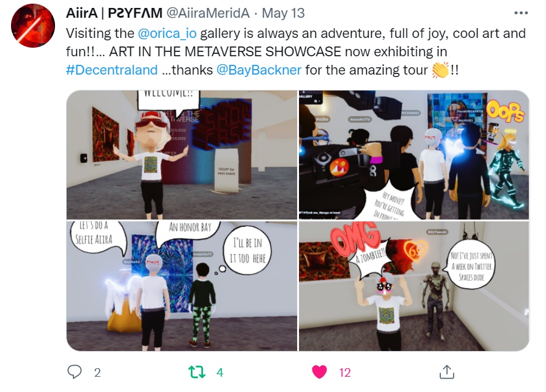Open the @orica_io mention link
Viewport: 546px width, 392px height.
(x=167, y=34)
